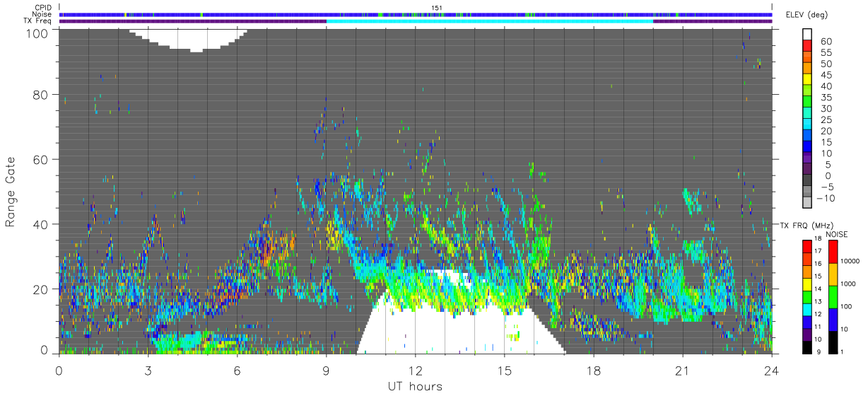Click the 12 tick label on the UT hours axis
The image size is (868, 401).
(x=415, y=370)
